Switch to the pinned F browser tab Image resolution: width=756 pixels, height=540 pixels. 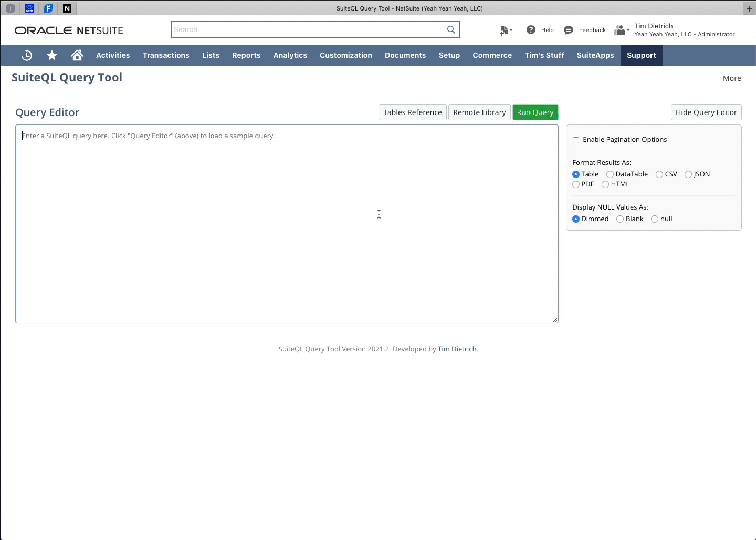(x=48, y=8)
